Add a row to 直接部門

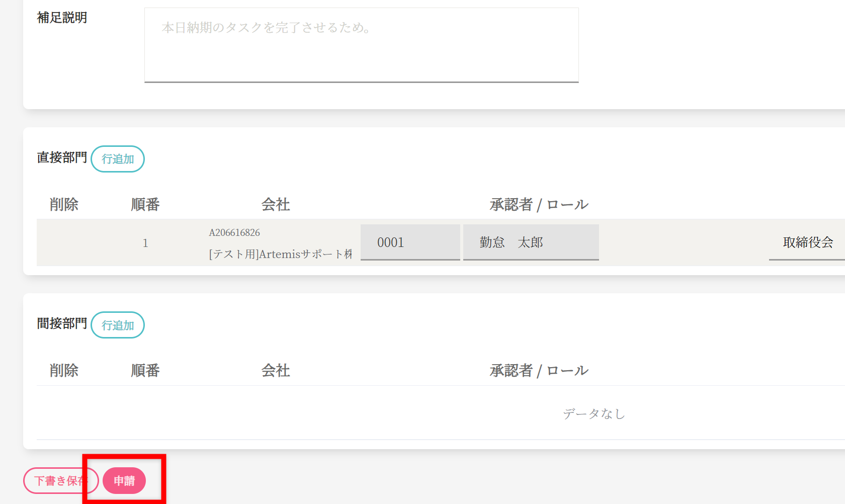point(118,159)
